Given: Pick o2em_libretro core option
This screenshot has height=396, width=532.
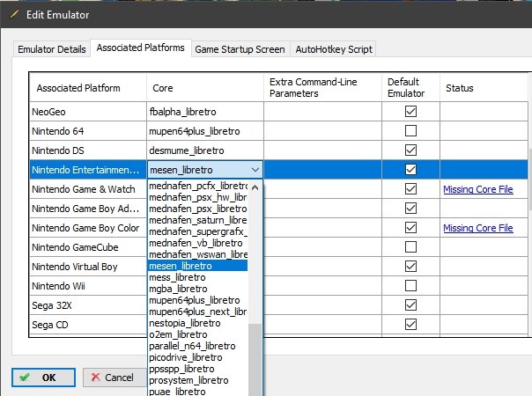Looking at the screenshot, I should pyautogui.click(x=198, y=334).
